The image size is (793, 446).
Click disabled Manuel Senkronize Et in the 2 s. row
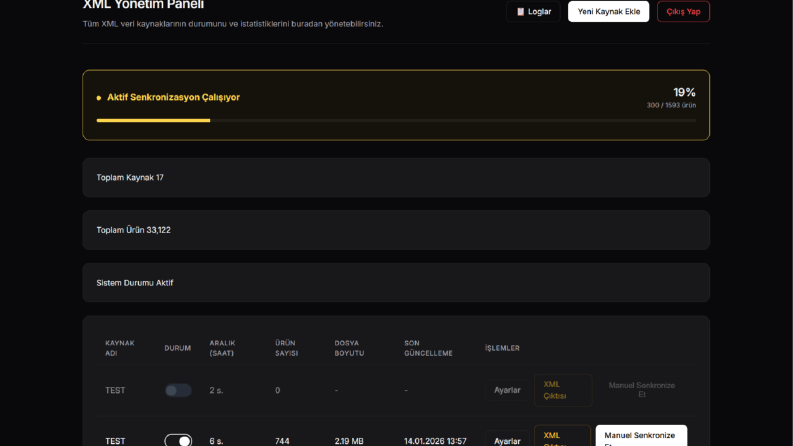[641, 390]
